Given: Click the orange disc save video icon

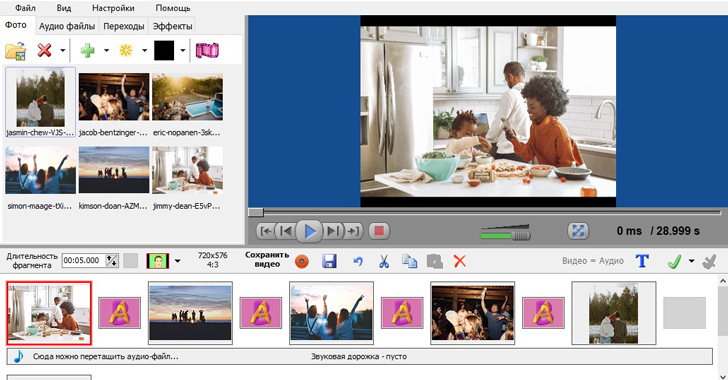Looking at the screenshot, I should [x=302, y=262].
